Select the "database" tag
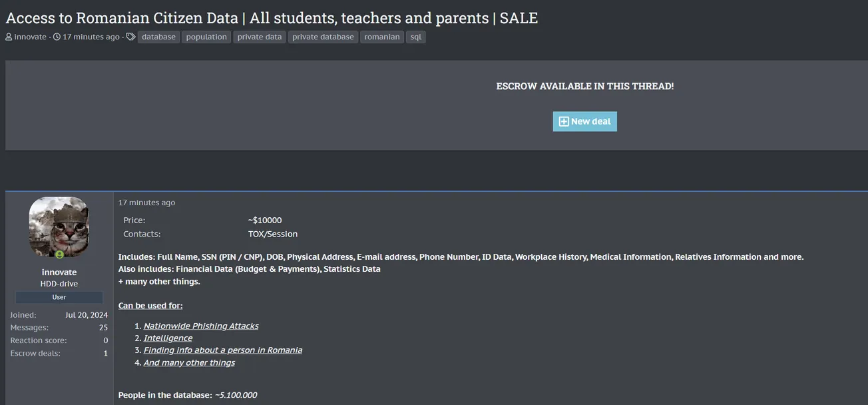This screenshot has height=405, width=868. click(x=158, y=37)
